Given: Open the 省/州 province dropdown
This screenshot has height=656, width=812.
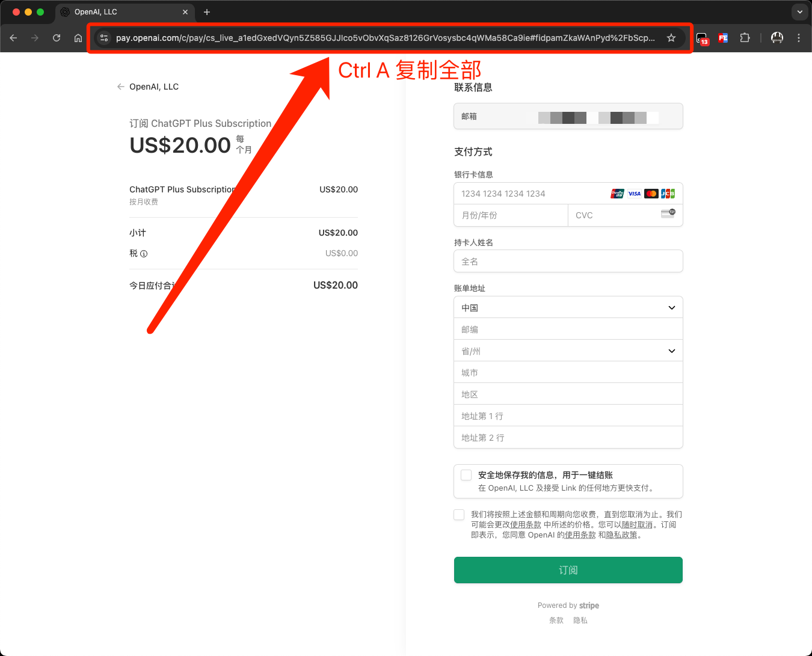Looking at the screenshot, I should 568,351.
